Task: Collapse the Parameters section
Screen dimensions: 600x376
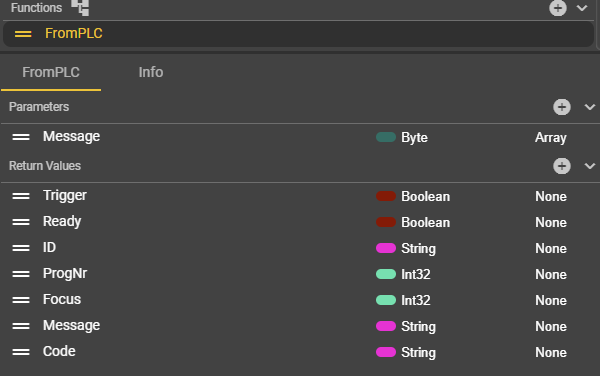Action: pyautogui.click(x=590, y=107)
